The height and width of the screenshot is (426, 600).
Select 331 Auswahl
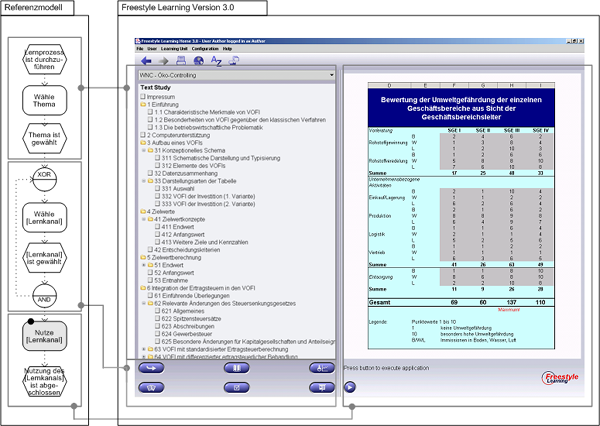click(x=178, y=189)
